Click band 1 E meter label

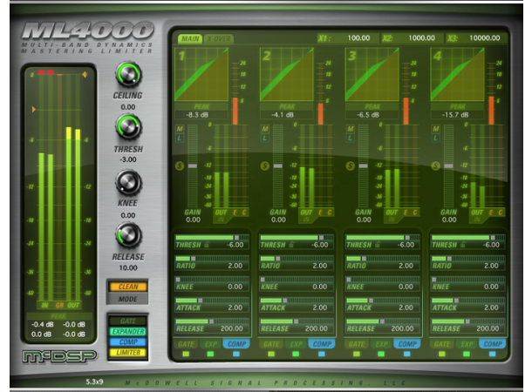(235, 213)
